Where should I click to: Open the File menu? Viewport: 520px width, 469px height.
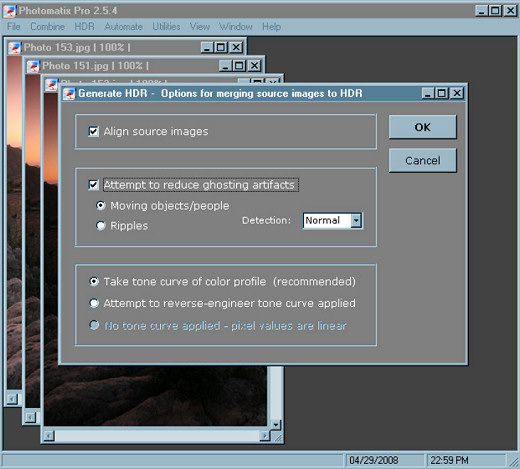pos(14,27)
